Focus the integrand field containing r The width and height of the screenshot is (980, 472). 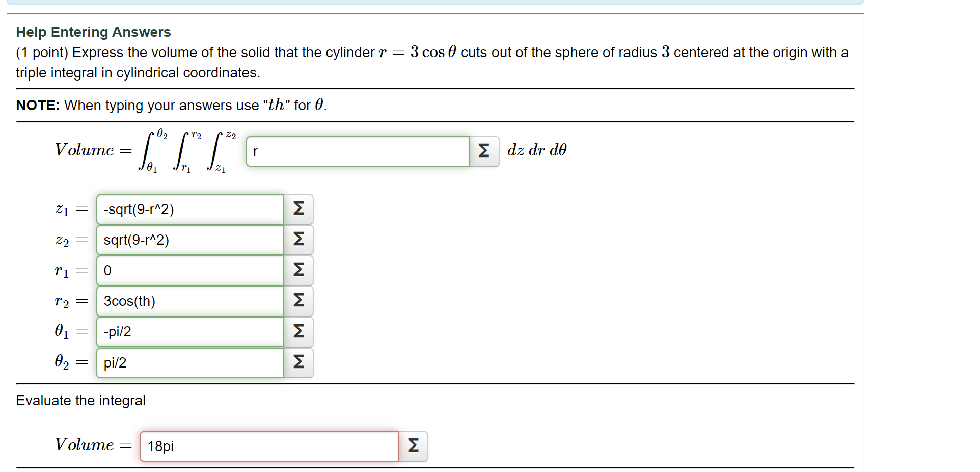coord(357,151)
